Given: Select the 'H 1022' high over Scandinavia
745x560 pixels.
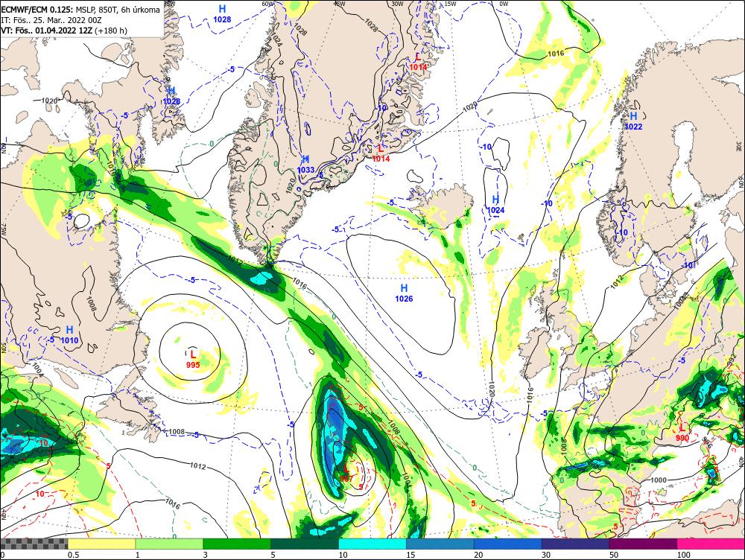Looking at the screenshot, I should point(633,121).
